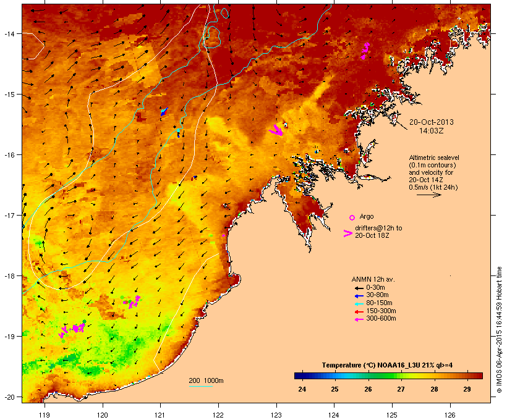Click longitude axis label '125'

pos(392,415)
